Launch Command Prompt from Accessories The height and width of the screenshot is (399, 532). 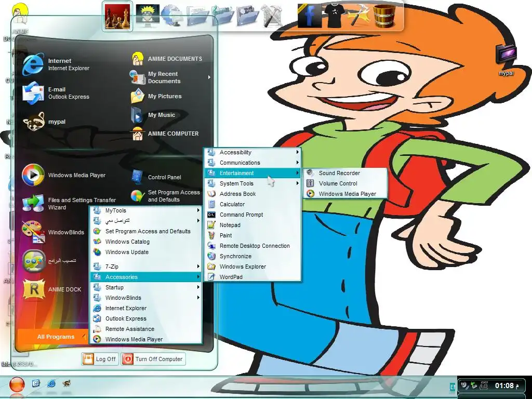pyautogui.click(x=252, y=215)
